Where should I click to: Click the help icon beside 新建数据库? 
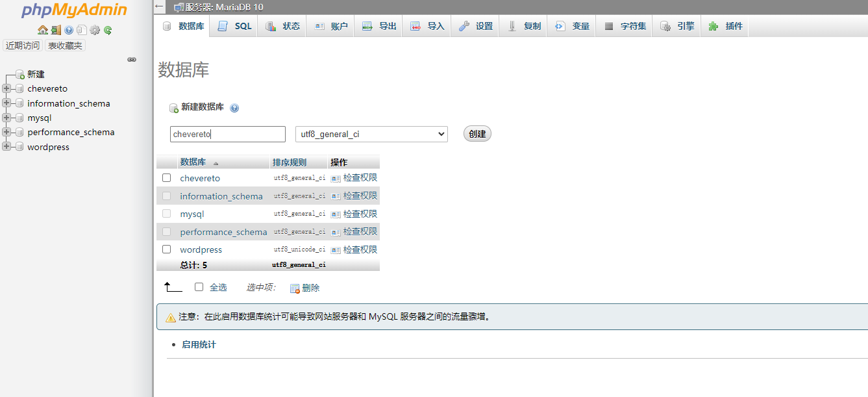click(x=234, y=108)
